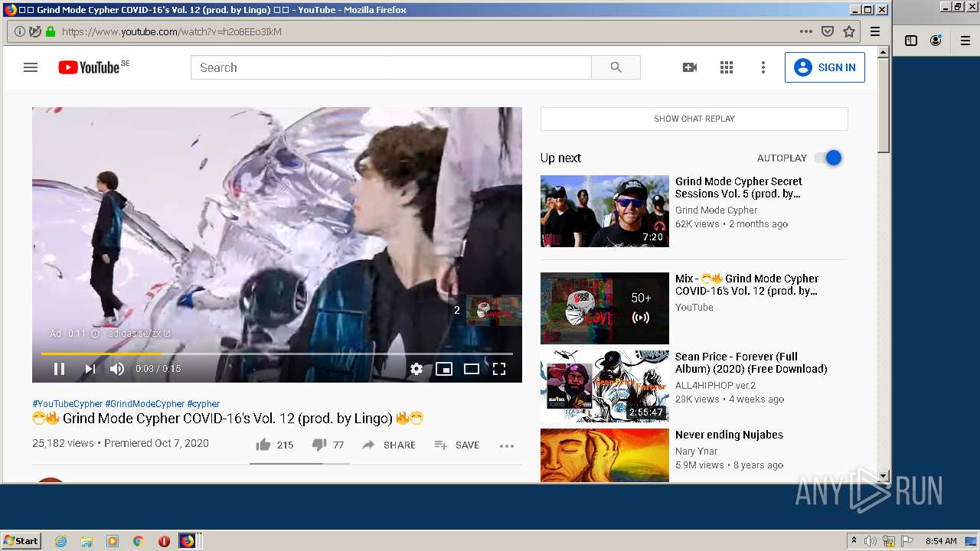Launch Opera from the taskbar
980x551 pixels.
[x=163, y=541]
